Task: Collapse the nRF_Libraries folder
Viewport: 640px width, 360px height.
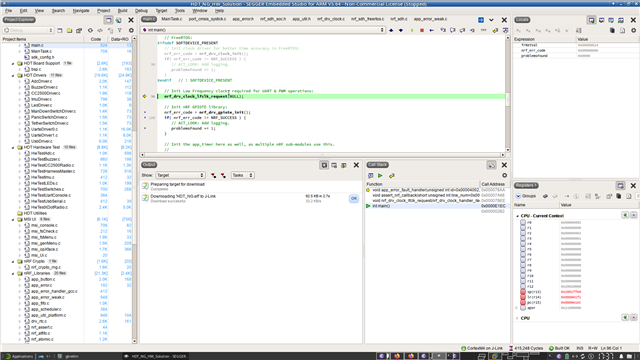Action: tap(13, 273)
